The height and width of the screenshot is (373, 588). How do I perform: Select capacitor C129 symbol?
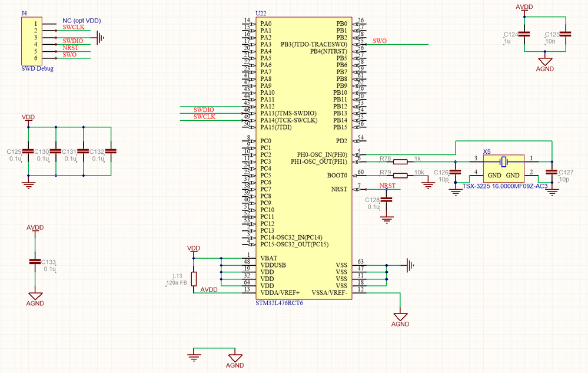(28, 151)
